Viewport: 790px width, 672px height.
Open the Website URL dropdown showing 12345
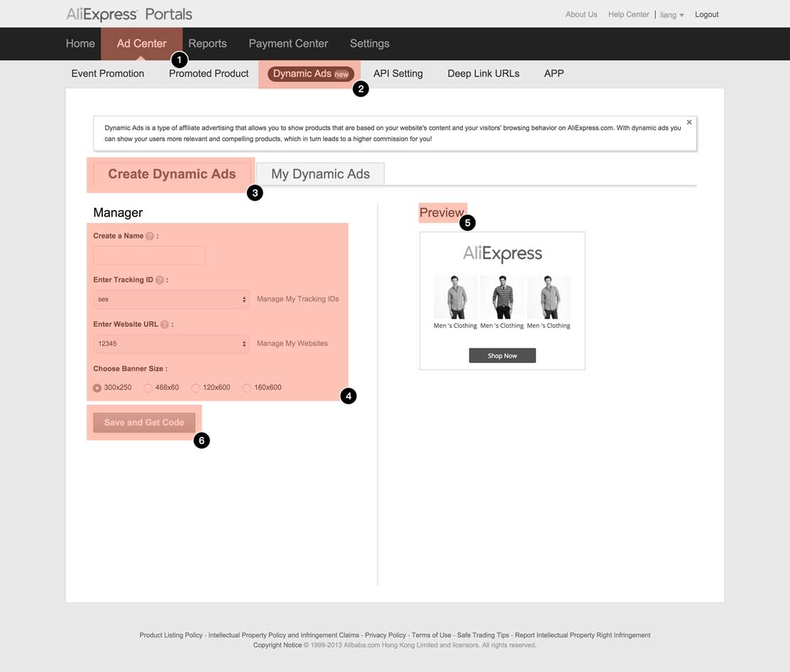coord(171,343)
